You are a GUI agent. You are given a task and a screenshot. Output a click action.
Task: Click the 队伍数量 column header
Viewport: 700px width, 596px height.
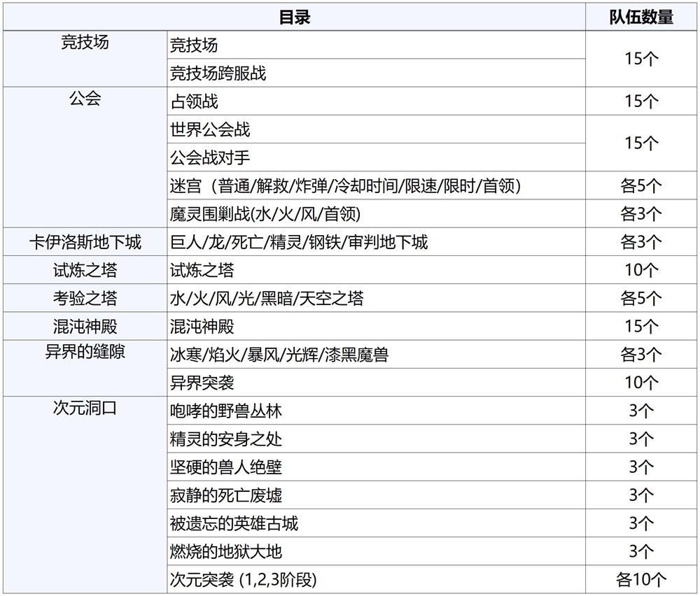[x=641, y=17]
